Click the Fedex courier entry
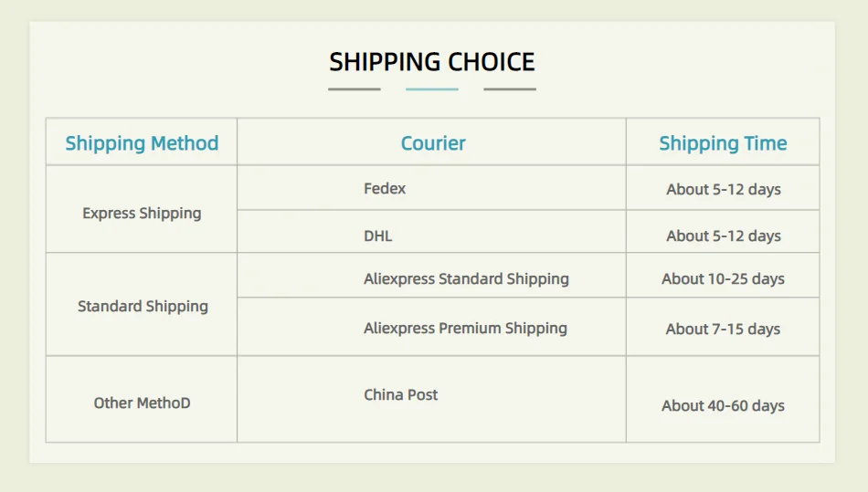This screenshot has width=868, height=492. point(385,189)
